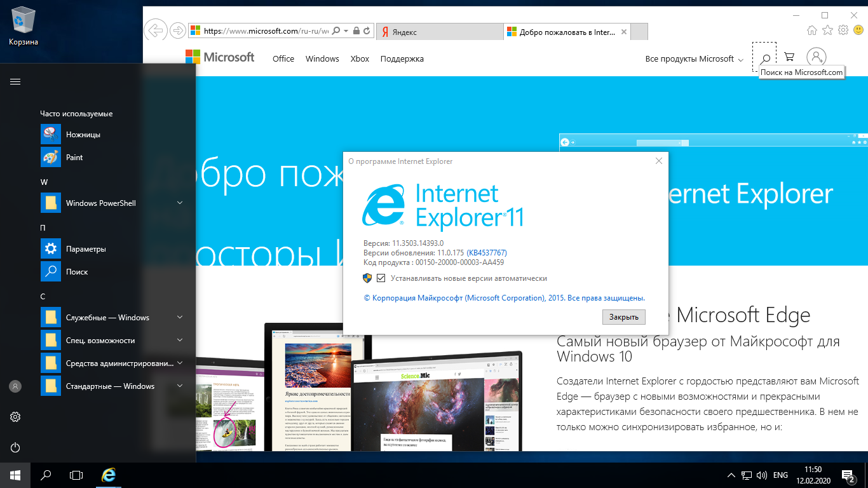This screenshot has height=488, width=868.
Task: Click the laptops promo image on webpage
Action: (359, 386)
